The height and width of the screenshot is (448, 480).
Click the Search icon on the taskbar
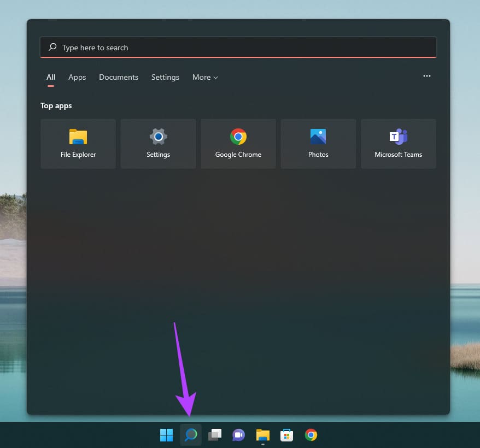point(190,435)
